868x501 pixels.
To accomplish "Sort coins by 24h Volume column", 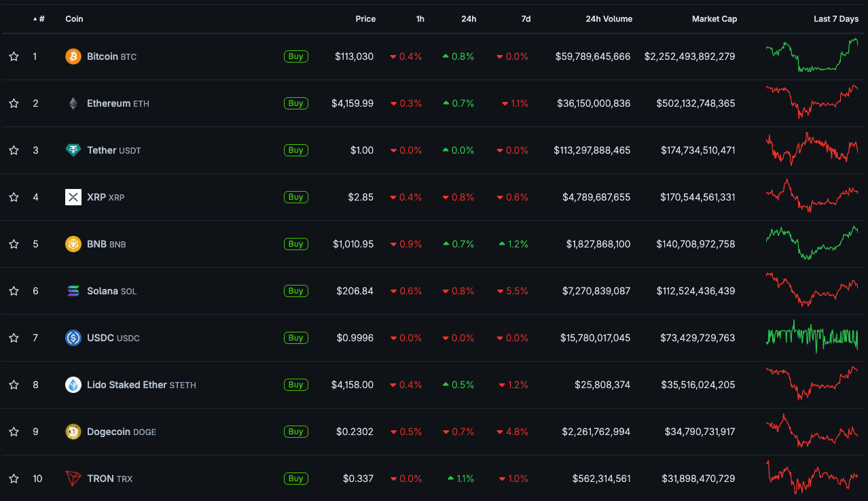I will pos(609,19).
